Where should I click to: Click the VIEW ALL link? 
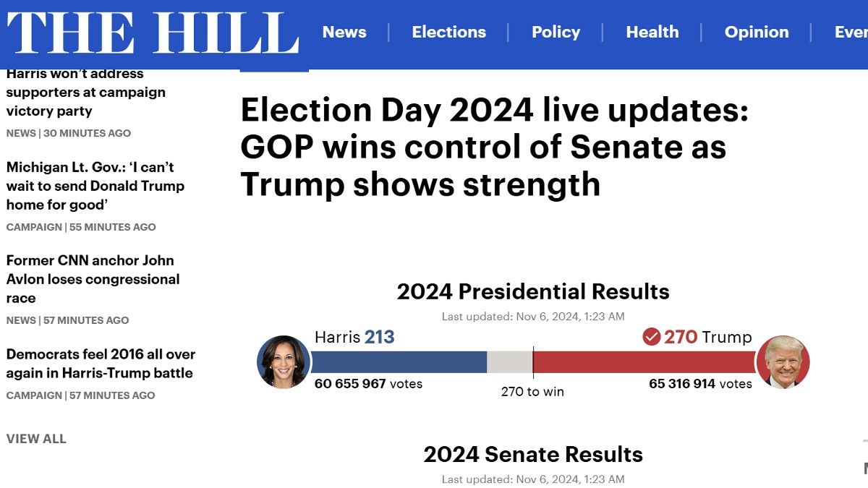(36, 438)
